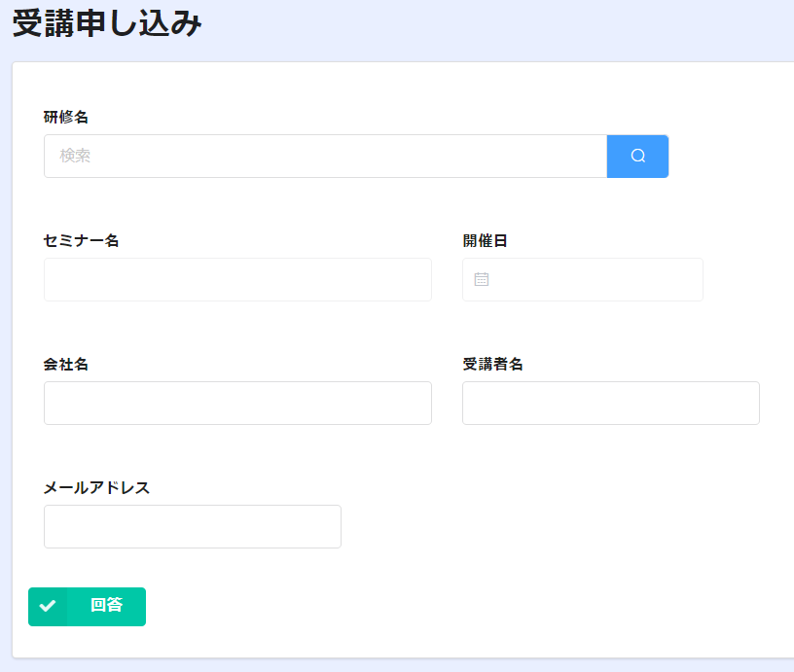Click the checkmark icon on 回答 button
Image resolution: width=794 pixels, height=672 pixels.
[x=48, y=606]
